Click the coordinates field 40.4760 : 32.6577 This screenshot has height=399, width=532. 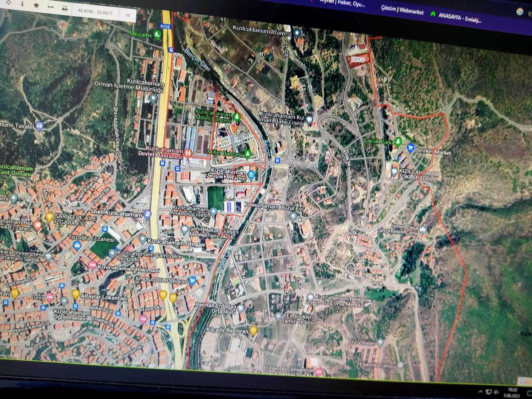pyautogui.click(x=95, y=12)
